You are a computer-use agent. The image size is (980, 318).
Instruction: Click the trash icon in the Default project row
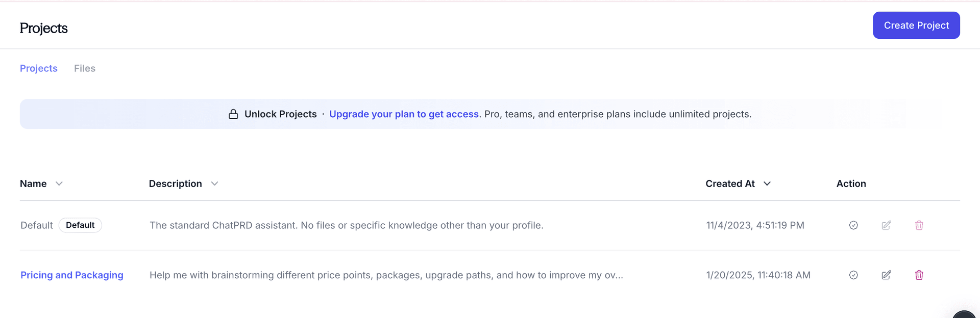[x=919, y=225]
